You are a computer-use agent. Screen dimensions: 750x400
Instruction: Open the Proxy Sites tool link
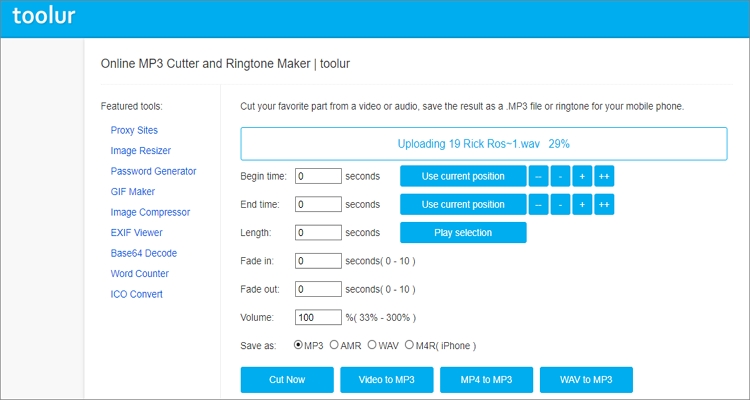[134, 130]
